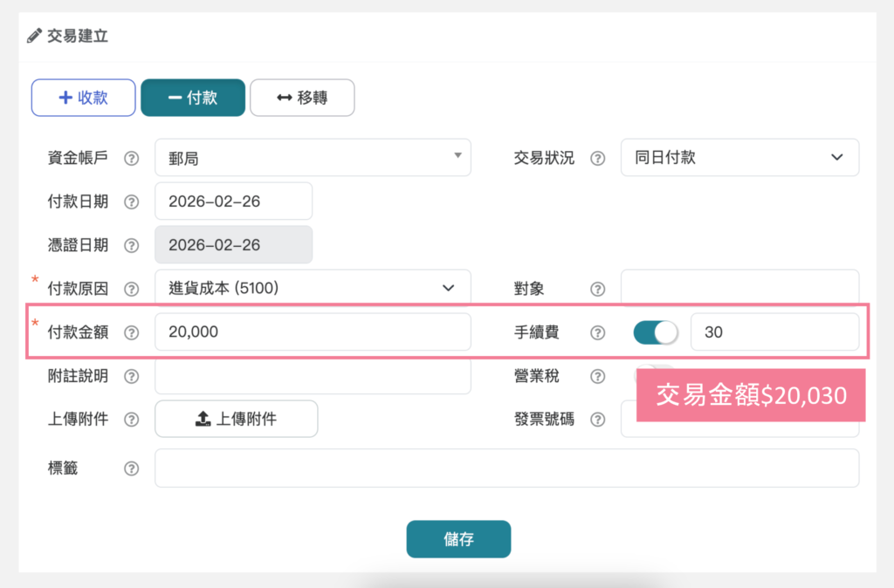Click help icon beside 憑證日期
894x588 pixels.
point(131,245)
